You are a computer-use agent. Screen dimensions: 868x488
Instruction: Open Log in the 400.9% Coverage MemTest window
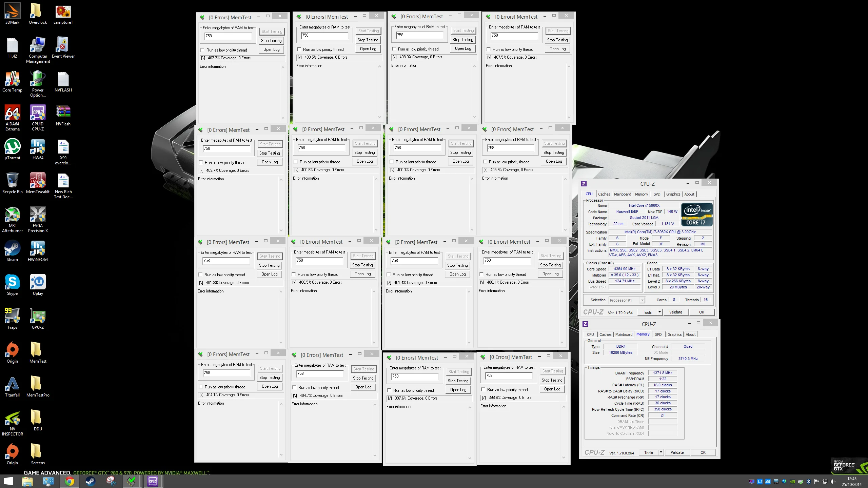364,161
